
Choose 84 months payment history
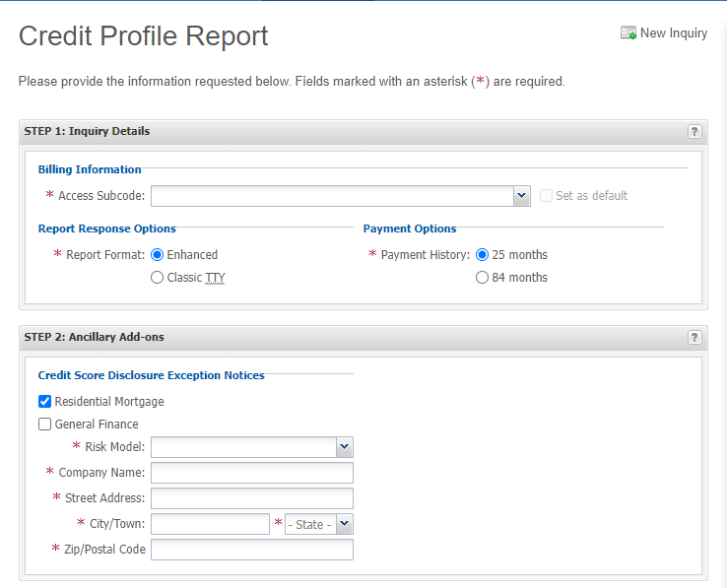(x=482, y=278)
